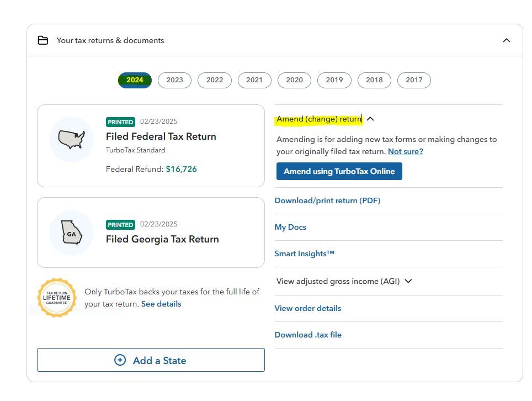Click the folder icon beside tax returns heading

click(x=42, y=40)
